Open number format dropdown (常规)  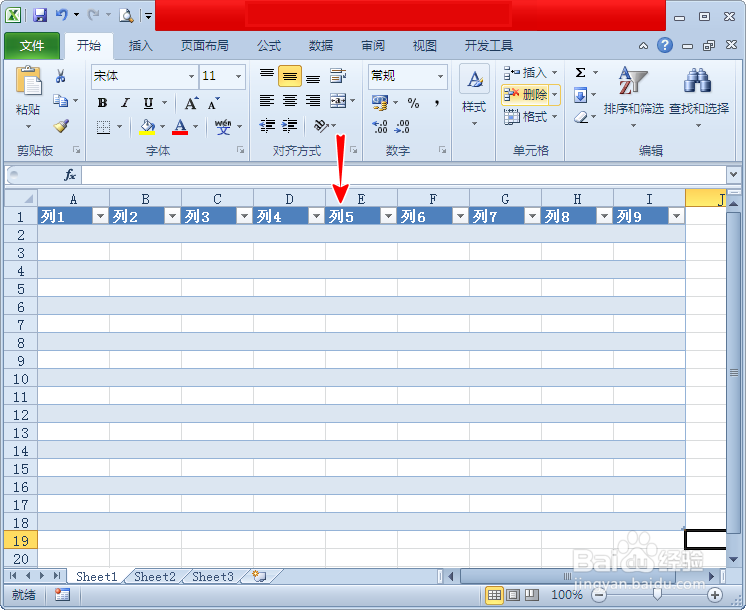[440, 76]
